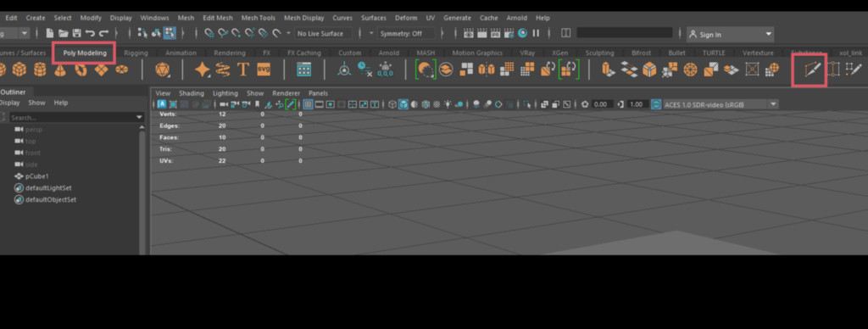Create a platonic solid from the shelf
This screenshot has height=329, width=868.
coord(162,70)
